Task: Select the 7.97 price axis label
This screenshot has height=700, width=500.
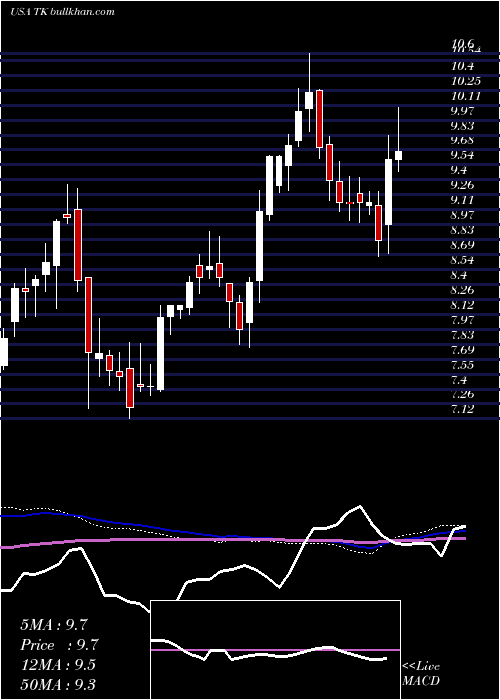Action: (462, 320)
